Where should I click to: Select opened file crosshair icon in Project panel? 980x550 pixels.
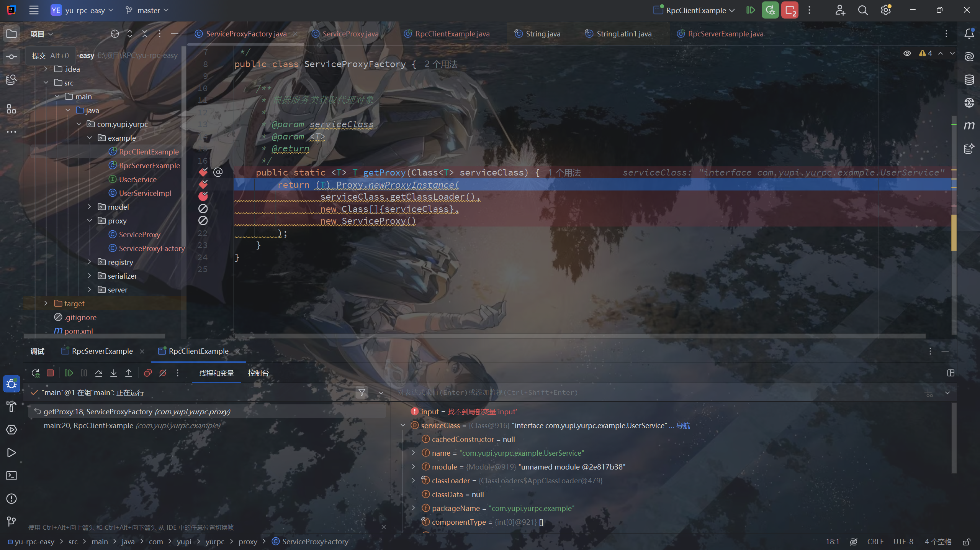tap(115, 34)
